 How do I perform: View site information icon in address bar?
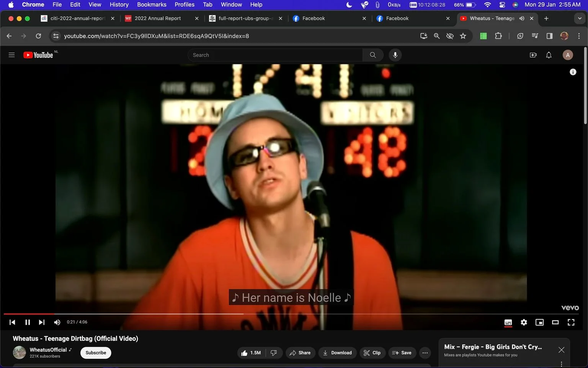click(56, 36)
